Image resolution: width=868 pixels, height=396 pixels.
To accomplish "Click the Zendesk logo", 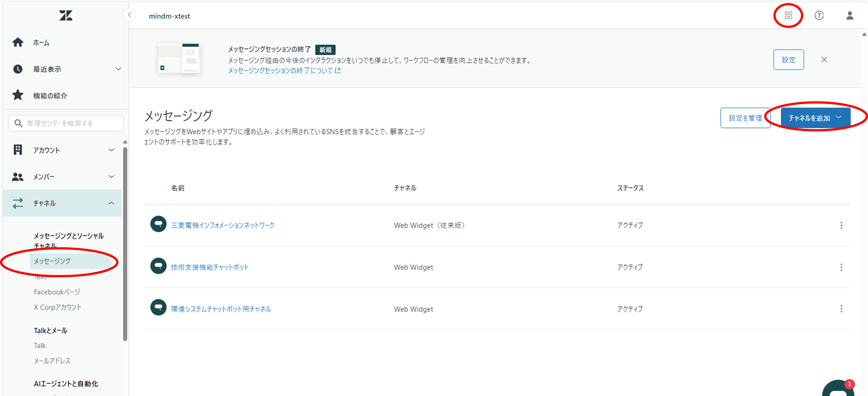I will 66,16.
